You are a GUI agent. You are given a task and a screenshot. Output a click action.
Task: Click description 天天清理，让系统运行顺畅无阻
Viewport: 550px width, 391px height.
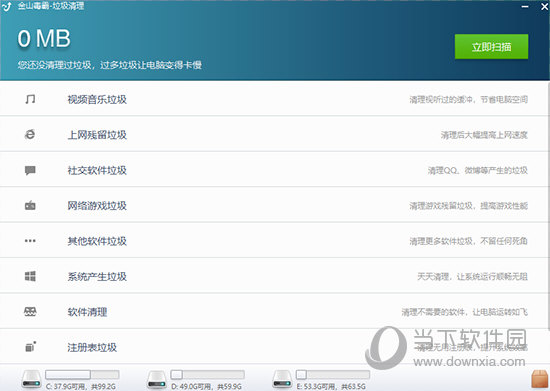(x=472, y=277)
